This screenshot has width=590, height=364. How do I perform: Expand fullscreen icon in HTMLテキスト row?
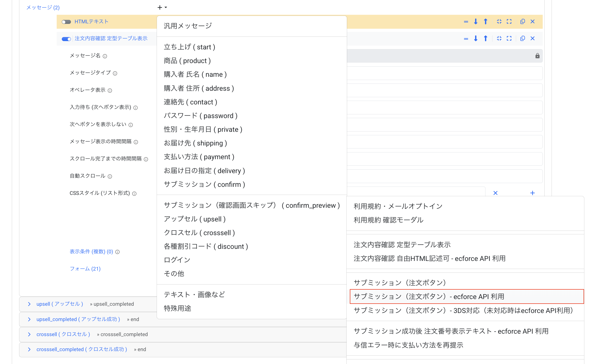pos(509,21)
